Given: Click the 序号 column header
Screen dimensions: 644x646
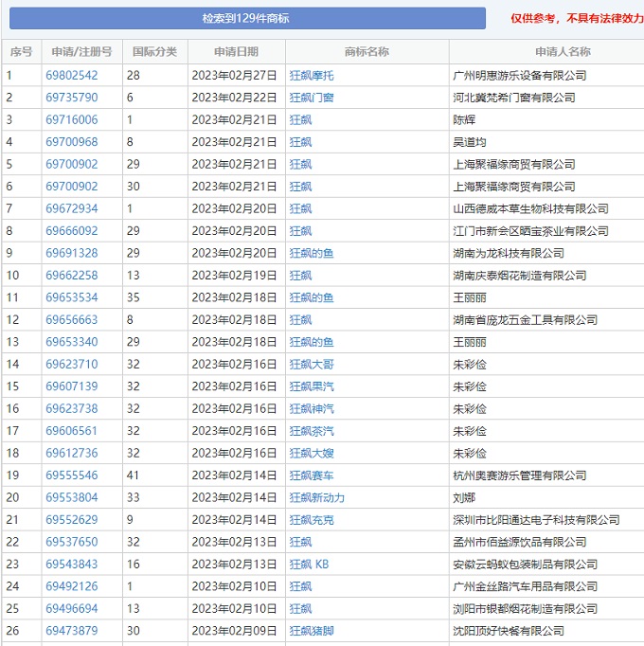Looking at the screenshot, I should coord(22,52).
